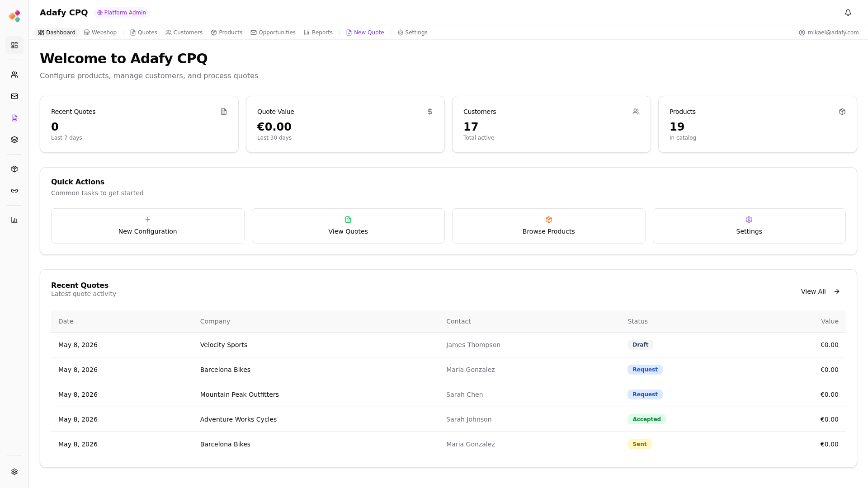Viewport: 868px width, 488px height.
Task: Click the gear icon at sidebar bottom
Action: (14, 472)
